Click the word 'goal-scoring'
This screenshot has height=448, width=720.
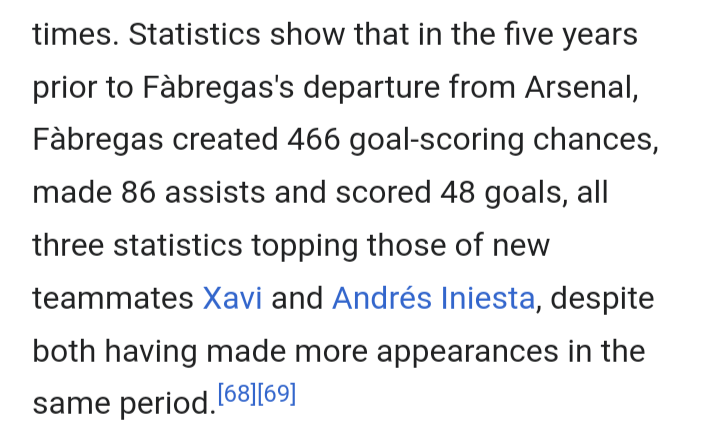pyautogui.click(x=436, y=140)
